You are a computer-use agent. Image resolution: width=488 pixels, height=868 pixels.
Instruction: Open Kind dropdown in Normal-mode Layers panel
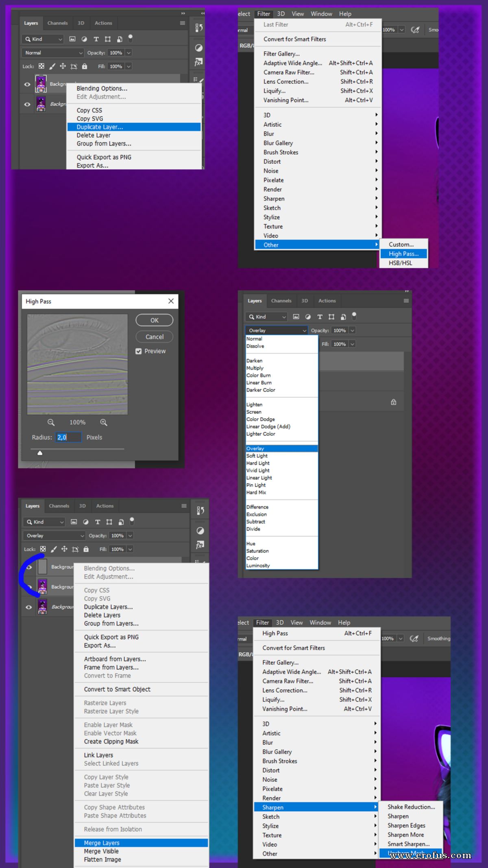click(42, 39)
